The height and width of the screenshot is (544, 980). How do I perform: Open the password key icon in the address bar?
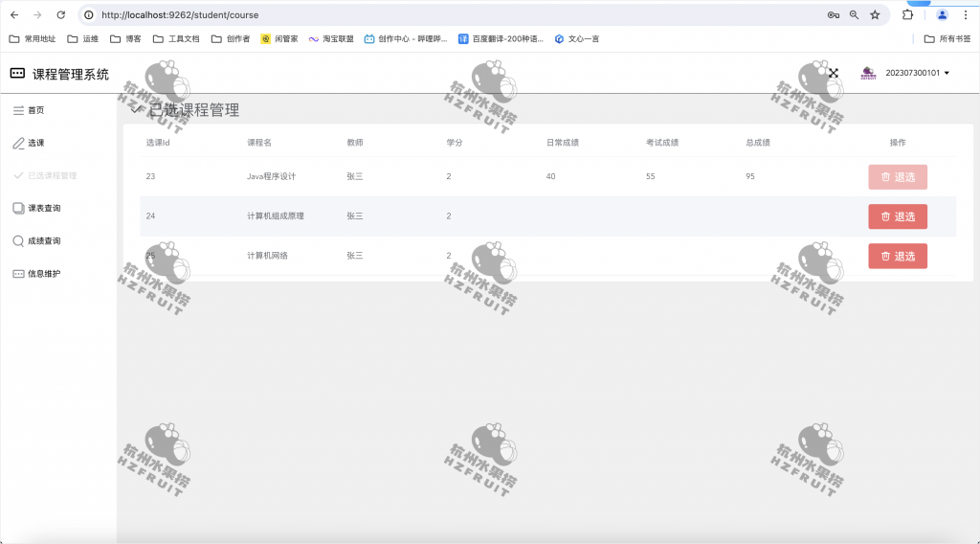tap(834, 15)
